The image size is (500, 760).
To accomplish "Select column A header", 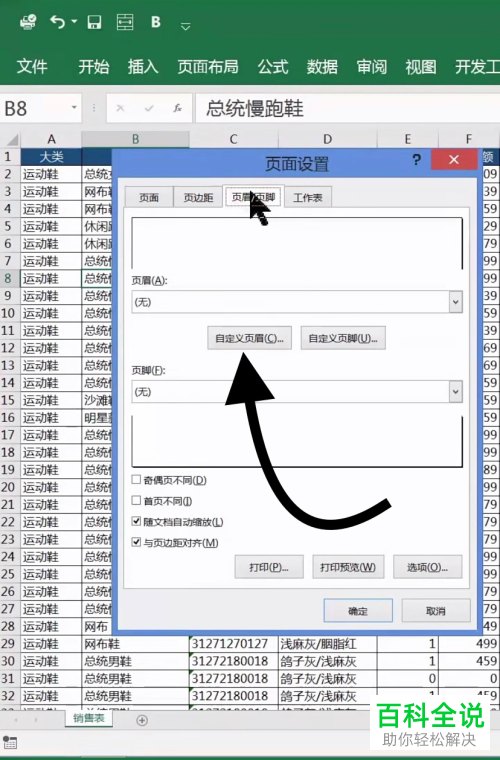I will pyautogui.click(x=51, y=140).
